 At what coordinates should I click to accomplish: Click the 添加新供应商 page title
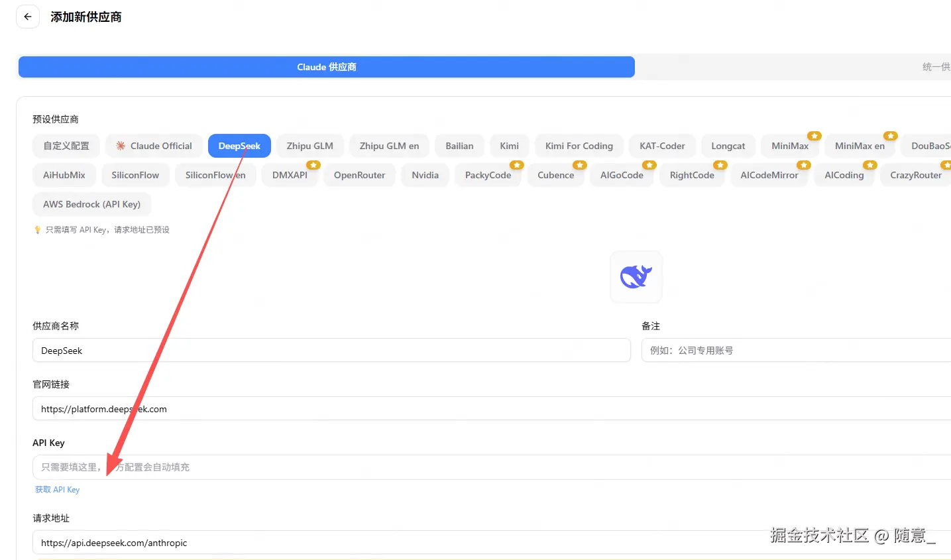coord(86,17)
